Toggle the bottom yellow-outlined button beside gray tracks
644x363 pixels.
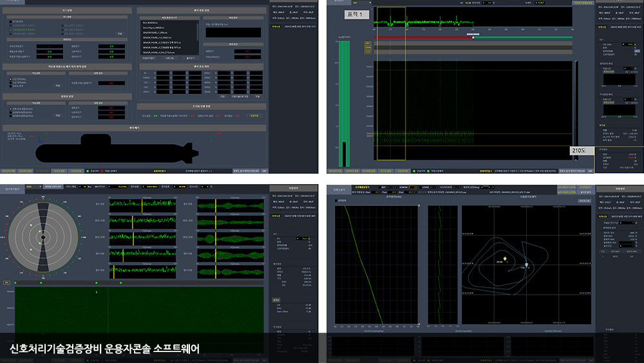point(368,52)
